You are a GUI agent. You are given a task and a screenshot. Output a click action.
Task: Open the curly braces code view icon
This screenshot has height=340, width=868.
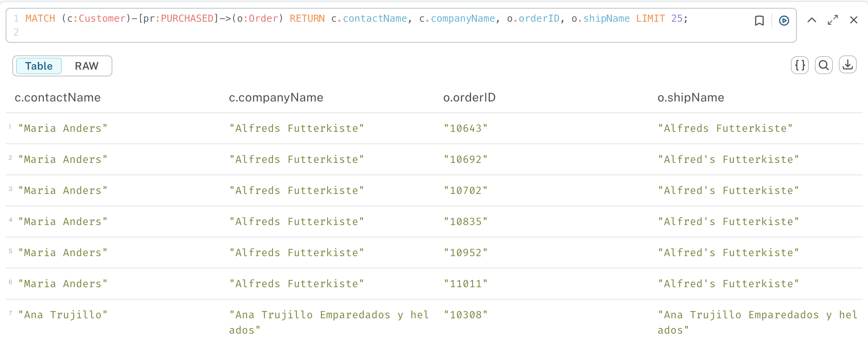click(x=800, y=66)
